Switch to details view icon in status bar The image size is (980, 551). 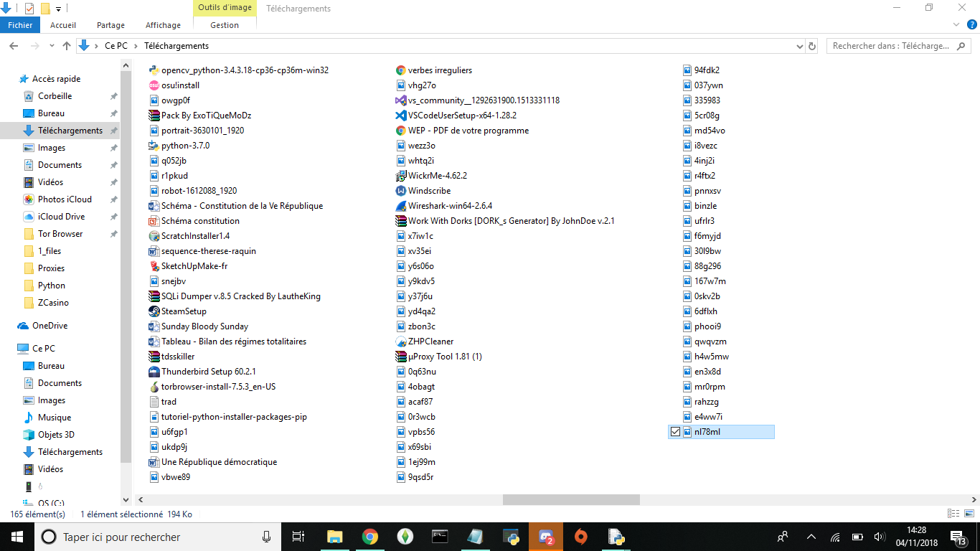pyautogui.click(x=953, y=514)
